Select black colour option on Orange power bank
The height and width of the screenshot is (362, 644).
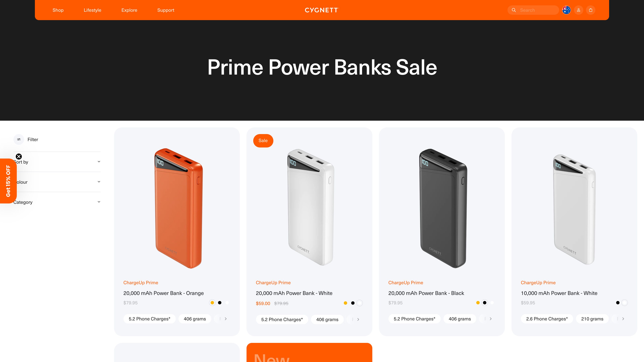coord(220,303)
